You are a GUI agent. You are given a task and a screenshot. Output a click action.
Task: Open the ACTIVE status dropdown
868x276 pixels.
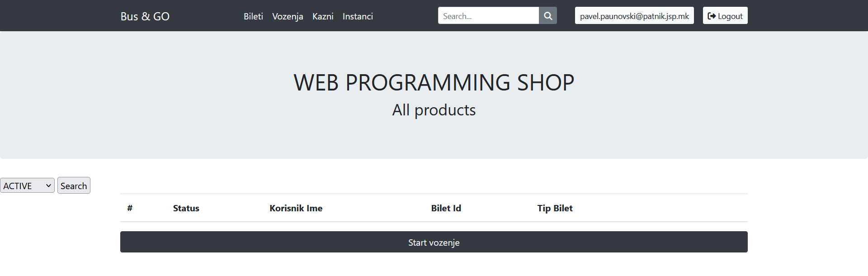(x=27, y=186)
